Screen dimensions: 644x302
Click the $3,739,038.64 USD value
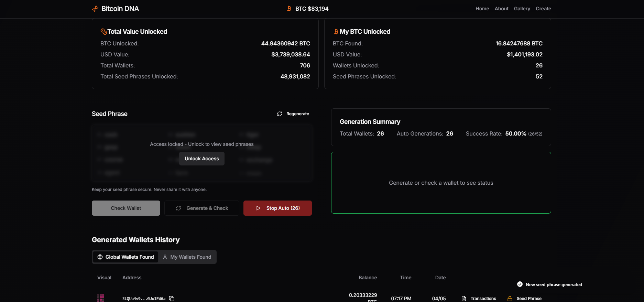(x=291, y=54)
